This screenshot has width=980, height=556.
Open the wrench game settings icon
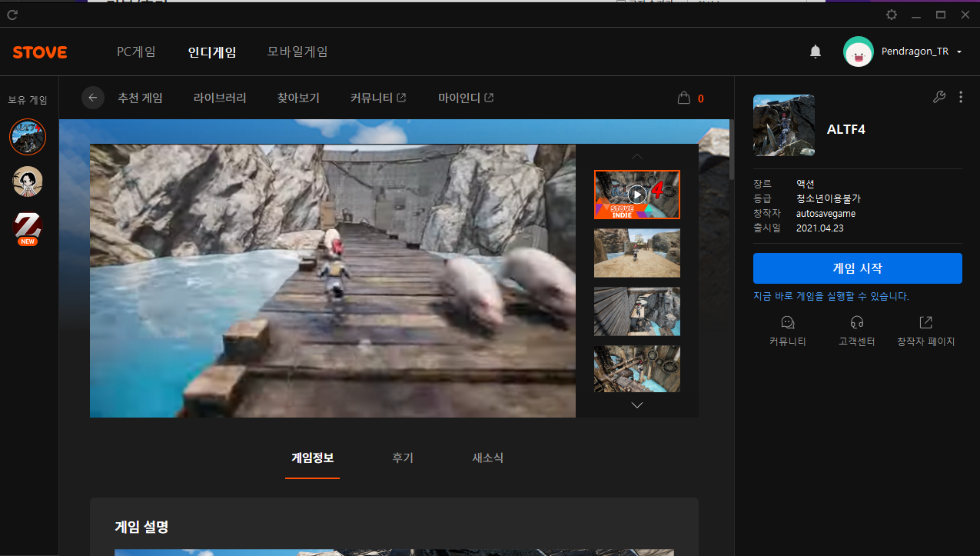(938, 97)
